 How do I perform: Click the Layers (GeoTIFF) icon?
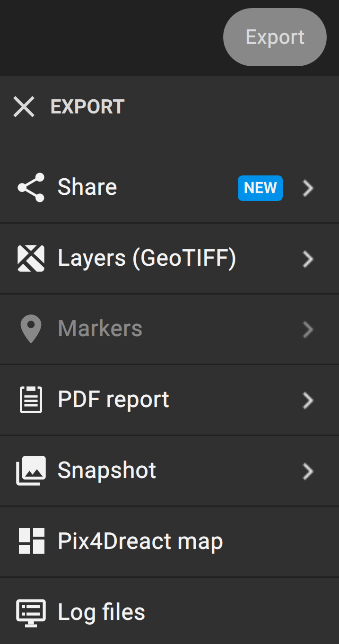point(30,258)
